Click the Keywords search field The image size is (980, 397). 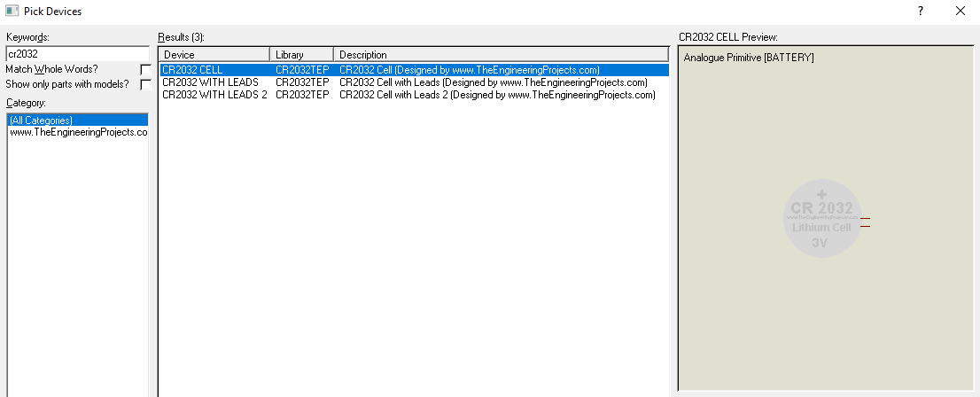point(77,53)
